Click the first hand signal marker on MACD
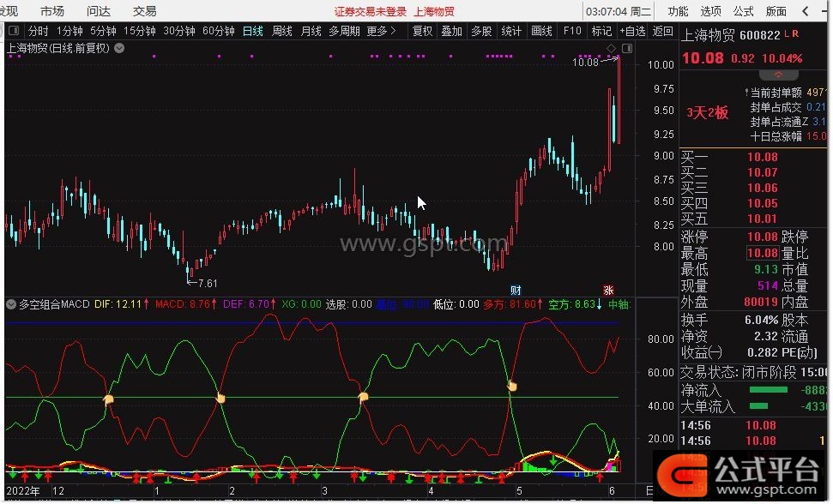The width and height of the screenshot is (833, 504). pos(108,399)
